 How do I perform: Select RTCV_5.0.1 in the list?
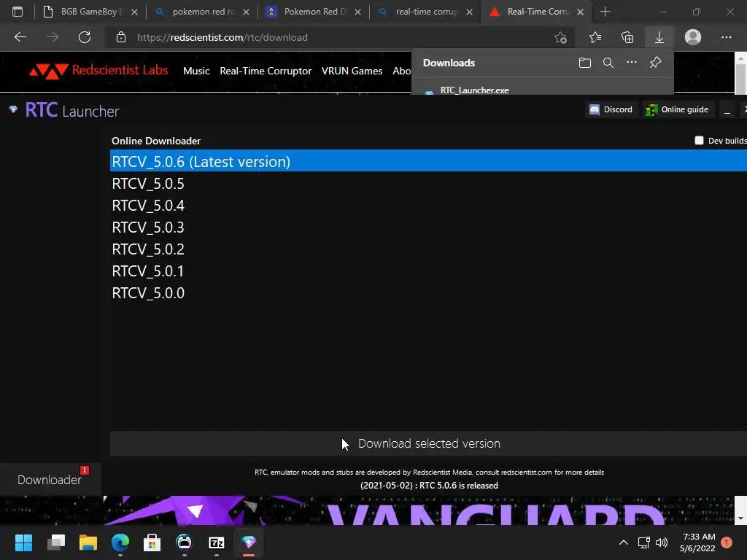(x=428, y=271)
